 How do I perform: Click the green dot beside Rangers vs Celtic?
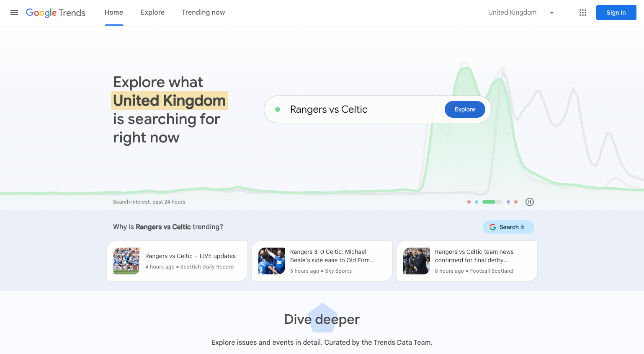pos(278,109)
